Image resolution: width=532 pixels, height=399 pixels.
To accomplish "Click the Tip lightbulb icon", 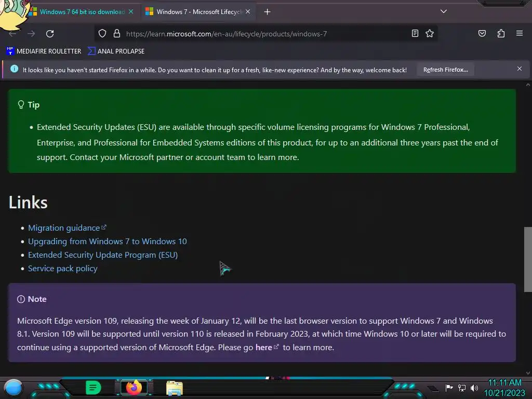I will point(21,104).
